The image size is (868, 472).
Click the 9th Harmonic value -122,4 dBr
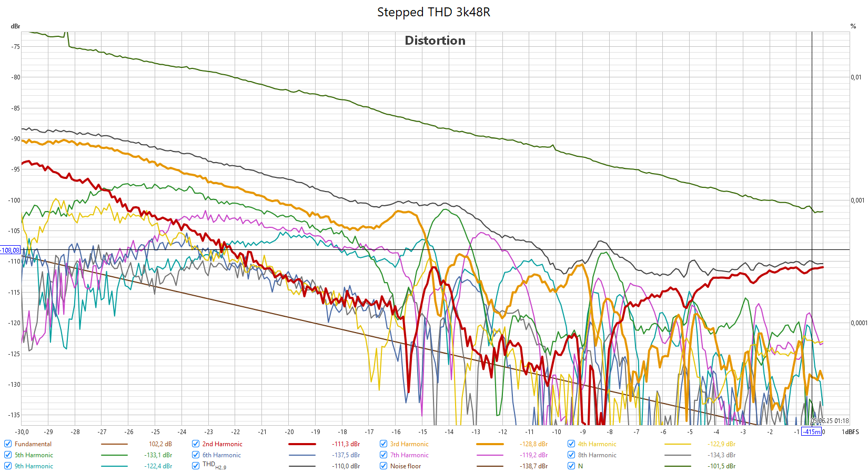158,466
